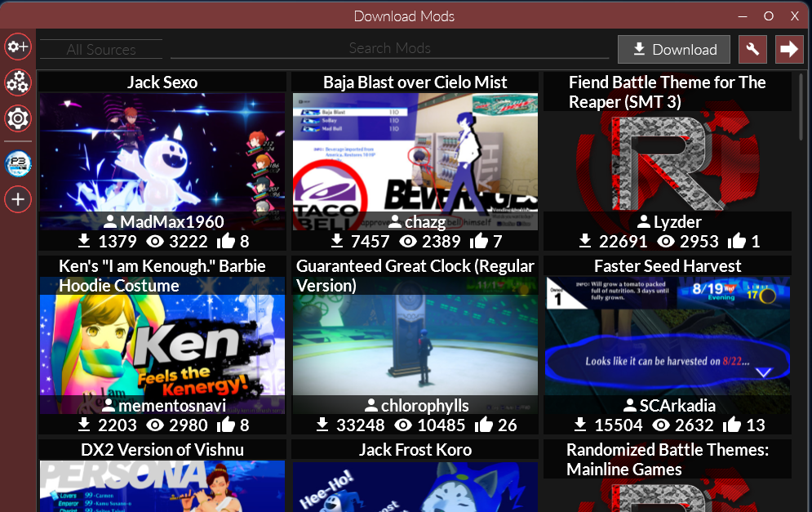The image size is (812, 512).
Task: Click the wrench configuration button
Action: (752, 49)
